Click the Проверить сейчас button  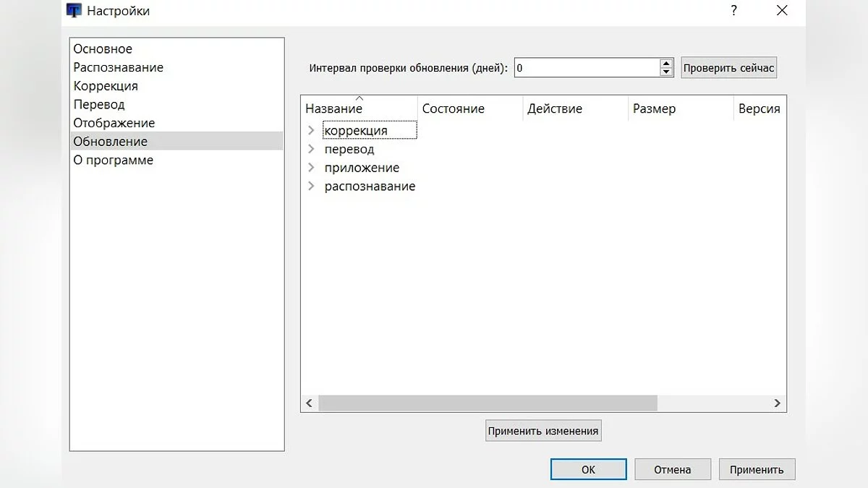729,68
